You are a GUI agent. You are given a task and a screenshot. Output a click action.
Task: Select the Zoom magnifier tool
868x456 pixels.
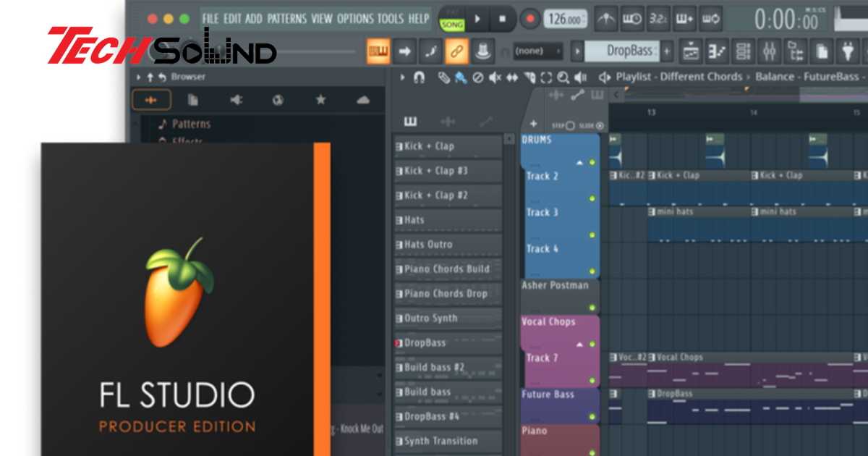pos(563,77)
